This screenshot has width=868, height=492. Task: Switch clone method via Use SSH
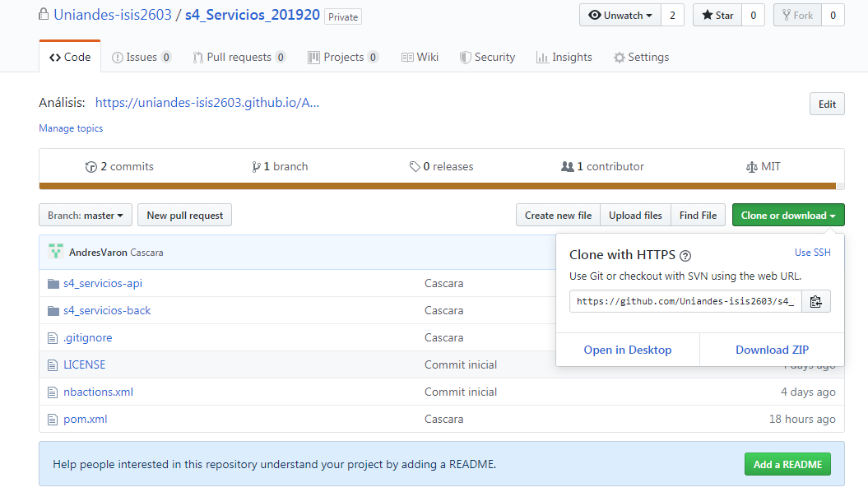tap(813, 253)
